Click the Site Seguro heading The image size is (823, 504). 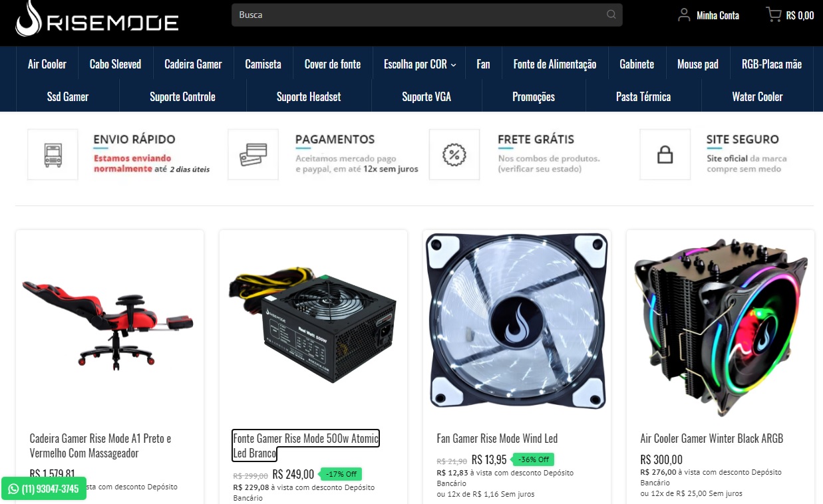[x=742, y=139]
